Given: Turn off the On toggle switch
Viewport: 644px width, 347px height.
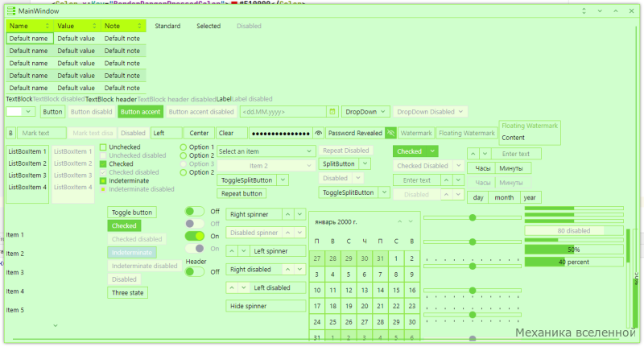Looking at the screenshot, I should [194, 236].
